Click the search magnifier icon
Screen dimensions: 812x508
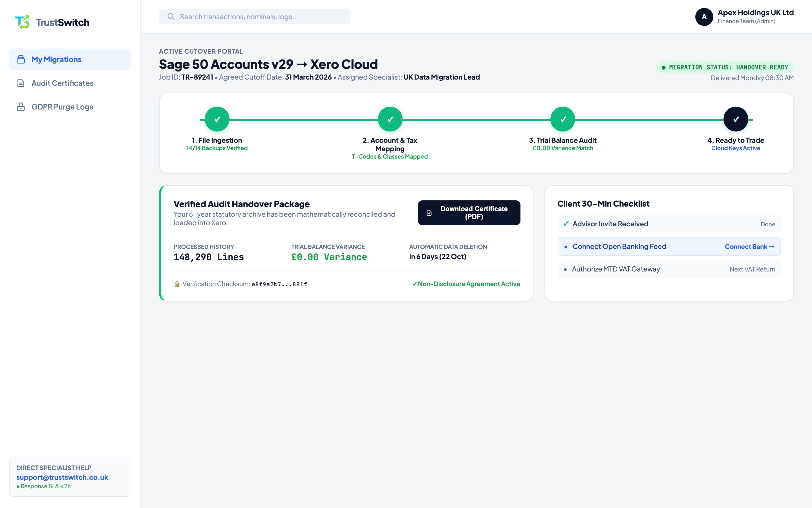pos(171,17)
